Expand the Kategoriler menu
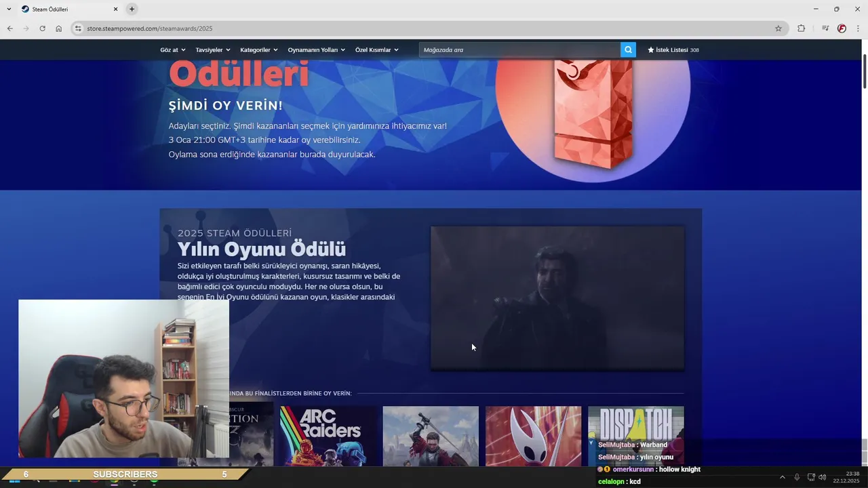The image size is (868, 488). (x=259, y=49)
